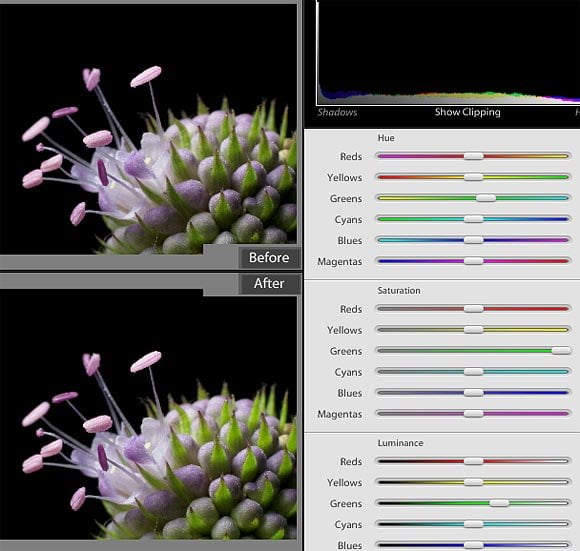Click the Hue Greens slider handle
Screen dimensions: 580x551
[486, 198]
